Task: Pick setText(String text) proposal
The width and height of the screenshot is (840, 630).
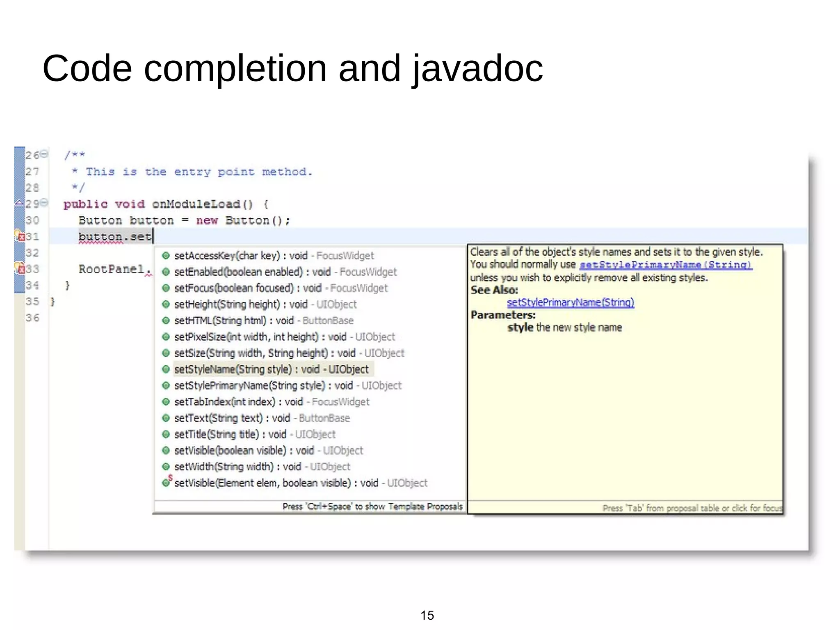Action: pyautogui.click(x=262, y=418)
